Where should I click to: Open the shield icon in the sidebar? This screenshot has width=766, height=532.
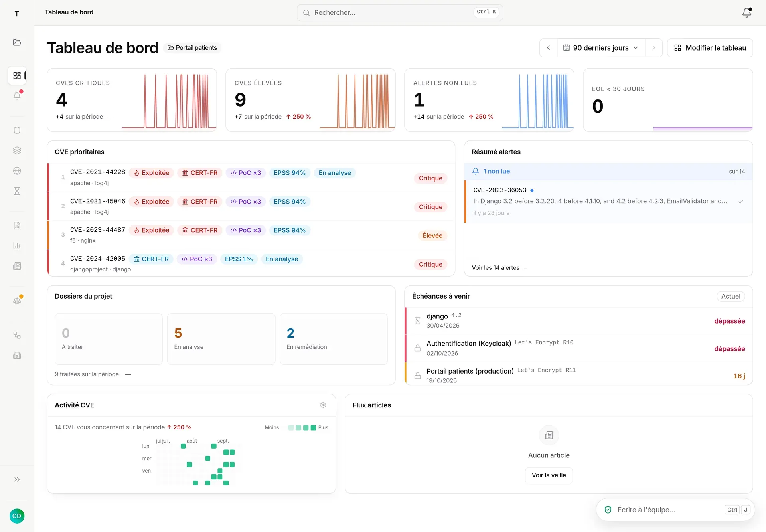click(x=17, y=131)
